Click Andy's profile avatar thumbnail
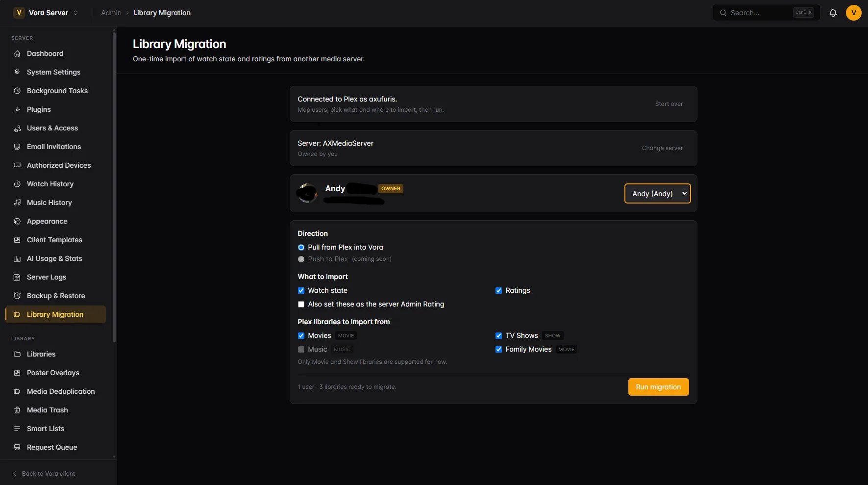 click(x=308, y=193)
